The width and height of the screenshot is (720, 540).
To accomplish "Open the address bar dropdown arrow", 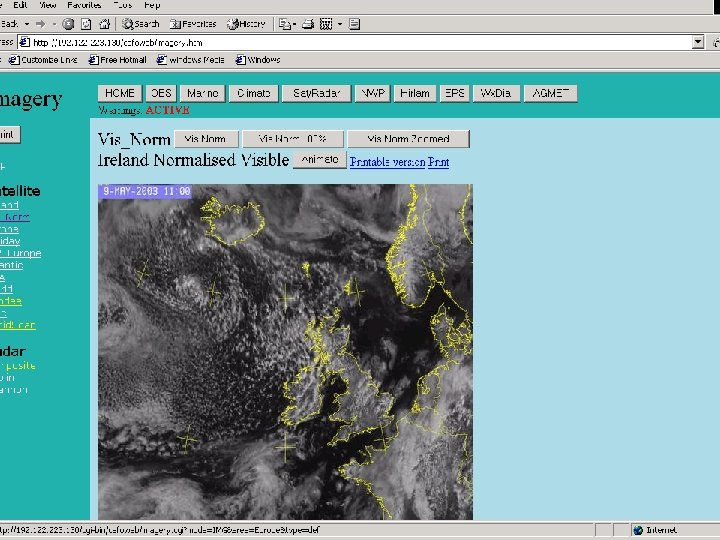I will click(698, 42).
